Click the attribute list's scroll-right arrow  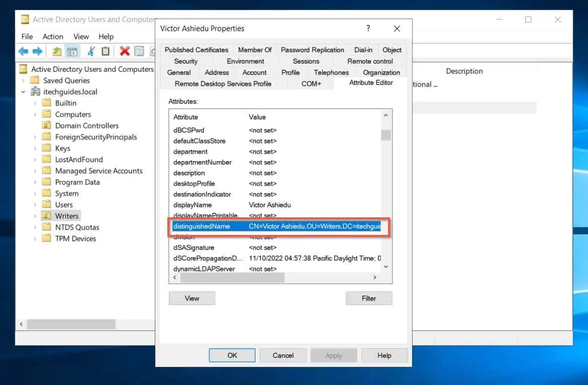coord(374,277)
